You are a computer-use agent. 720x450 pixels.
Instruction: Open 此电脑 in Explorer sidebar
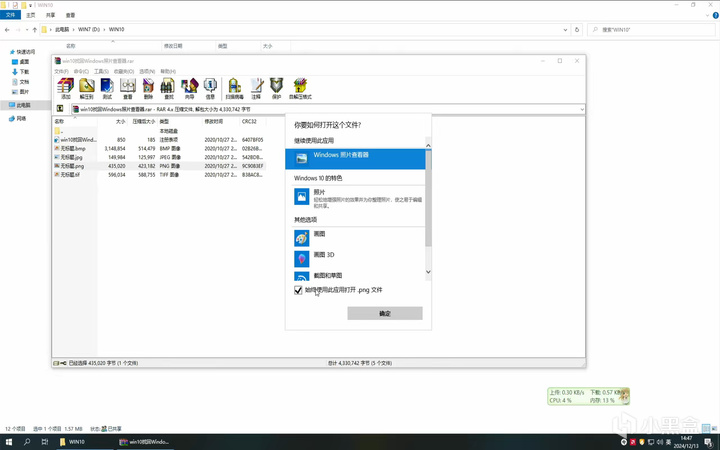tap(20, 105)
